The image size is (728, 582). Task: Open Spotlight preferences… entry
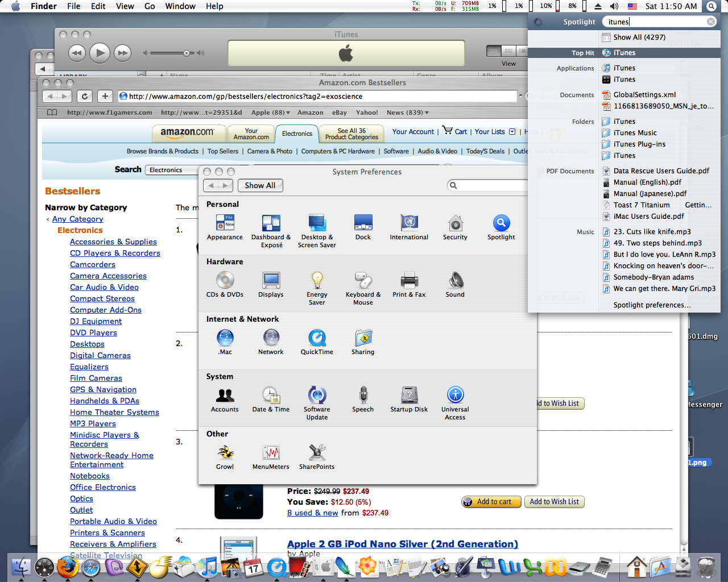[652, 305]
